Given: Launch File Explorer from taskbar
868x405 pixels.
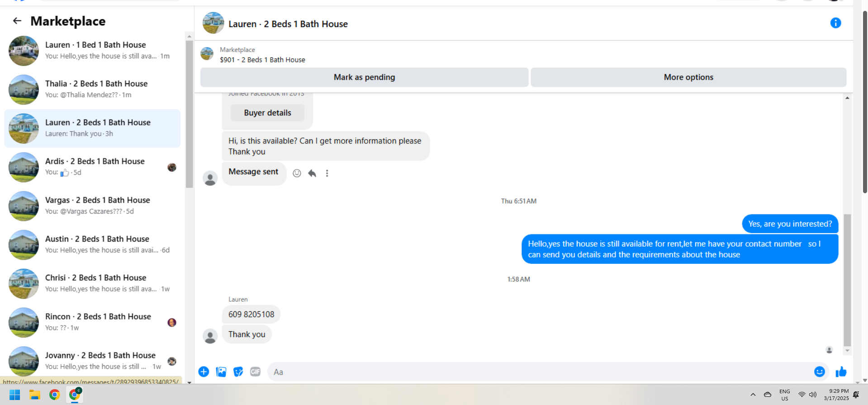Looking at the screenshot, I should (35, 395).
